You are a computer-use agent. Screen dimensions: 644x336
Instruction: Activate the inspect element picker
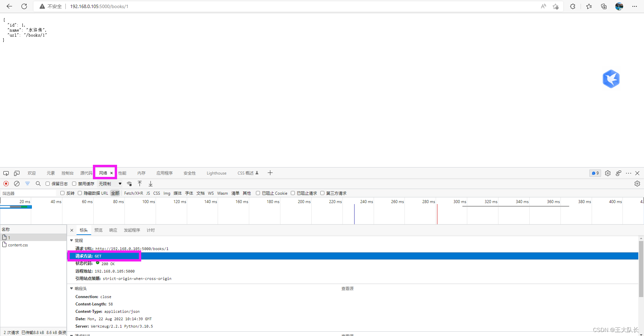[x=6, y=173]
